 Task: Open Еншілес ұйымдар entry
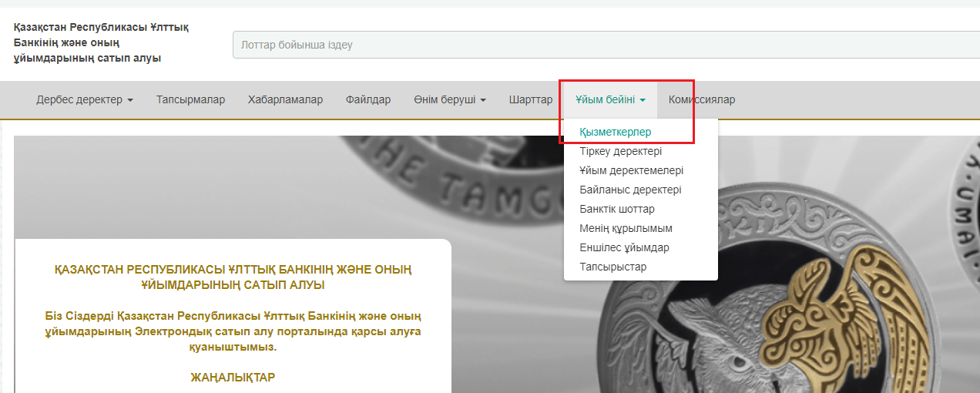click(x=625, y=247)
